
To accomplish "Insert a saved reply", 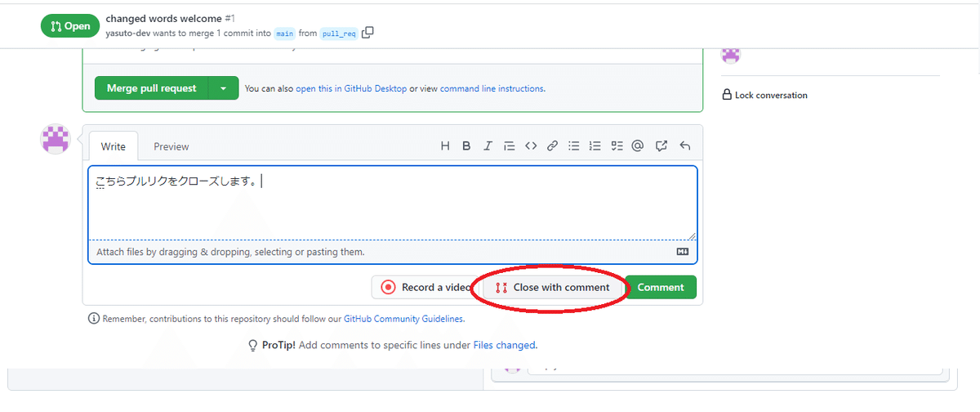I will 685,146.
